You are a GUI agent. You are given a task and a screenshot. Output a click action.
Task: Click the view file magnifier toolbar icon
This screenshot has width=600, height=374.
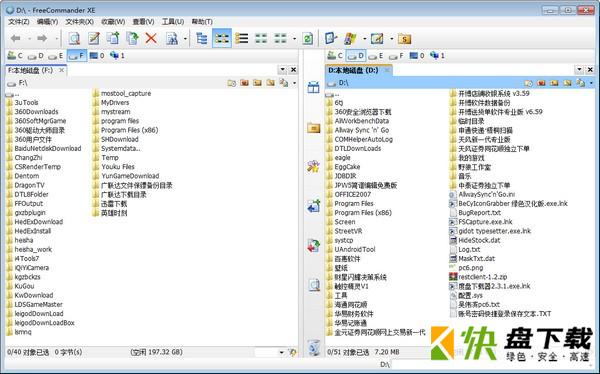click(74, 38)
